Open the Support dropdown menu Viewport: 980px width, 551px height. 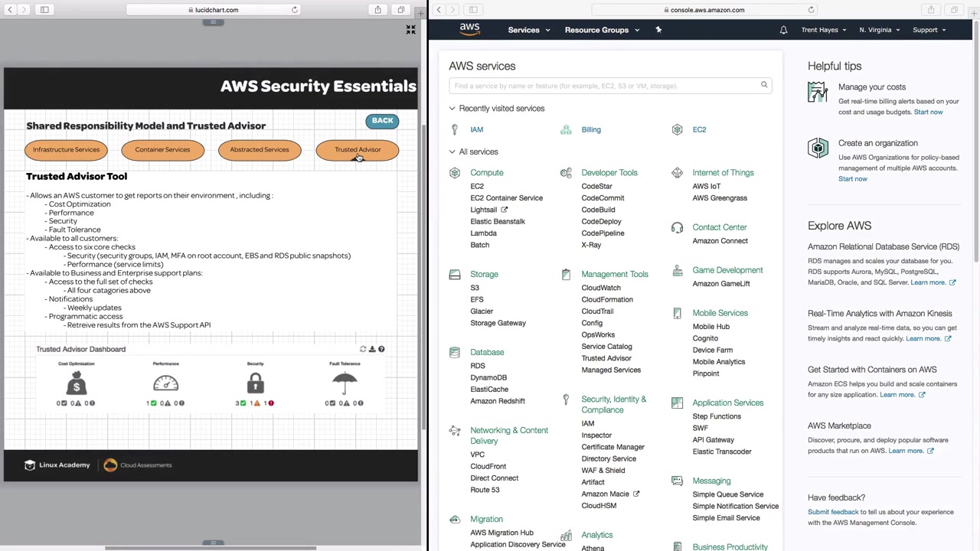(x=929, y=30)
